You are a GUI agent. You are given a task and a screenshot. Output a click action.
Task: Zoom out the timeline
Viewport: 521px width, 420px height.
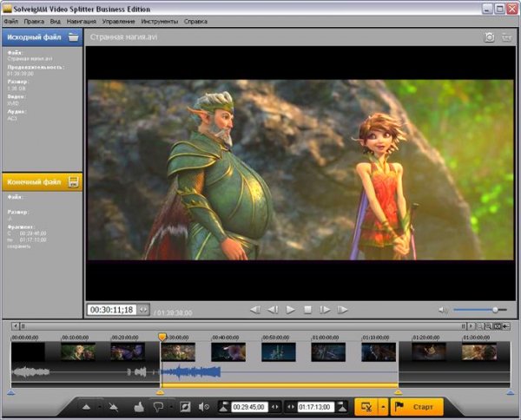coord(479,326)
